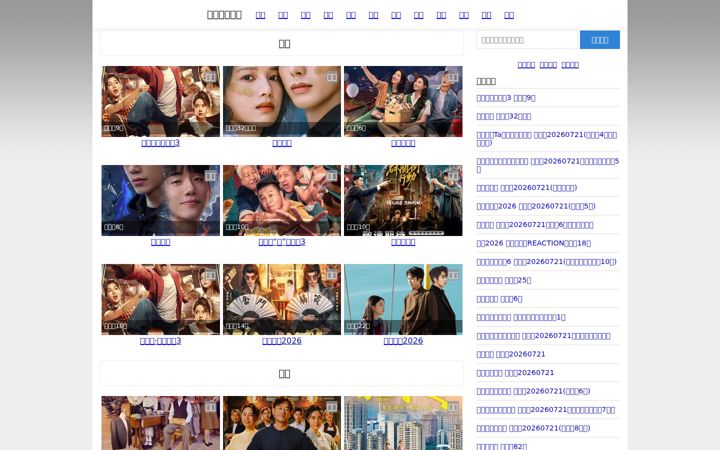Click the title link with a colon ending in 3
Viewport: 720px width, 450px height.
tap(161, 341)
